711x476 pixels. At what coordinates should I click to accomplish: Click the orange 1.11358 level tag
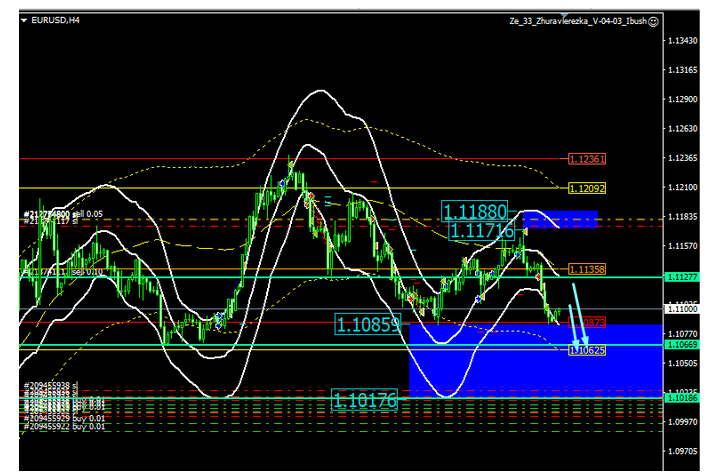[587, 270]
